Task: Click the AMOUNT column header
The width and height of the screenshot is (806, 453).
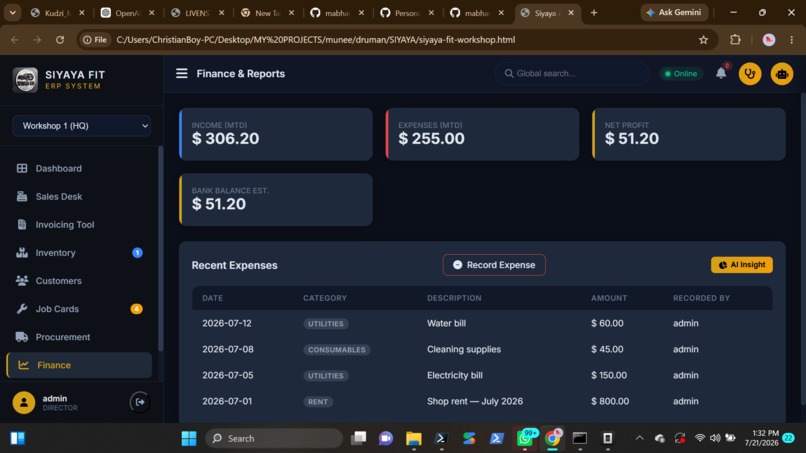Action: coord(609,298)
